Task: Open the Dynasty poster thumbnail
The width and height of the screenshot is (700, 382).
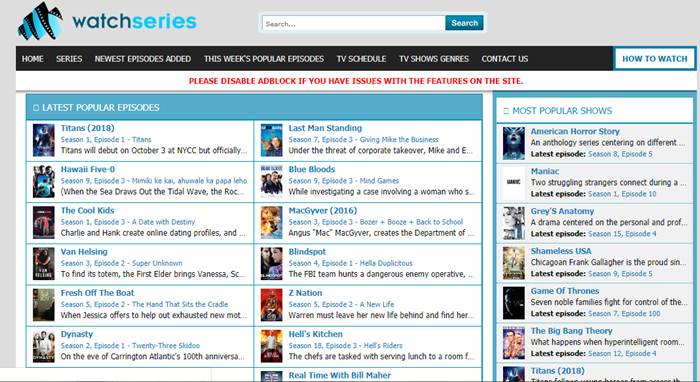Action: (x=44, y=346)
